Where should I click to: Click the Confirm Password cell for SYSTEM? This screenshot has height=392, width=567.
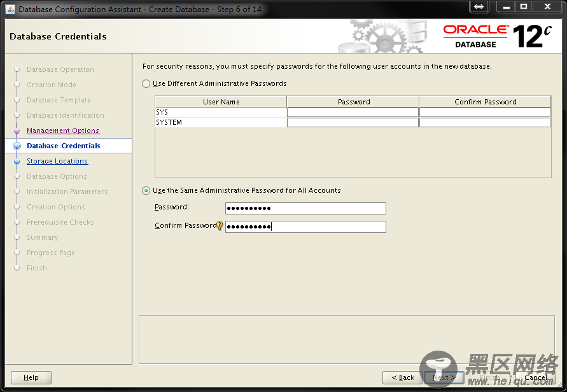coord(485,123)
